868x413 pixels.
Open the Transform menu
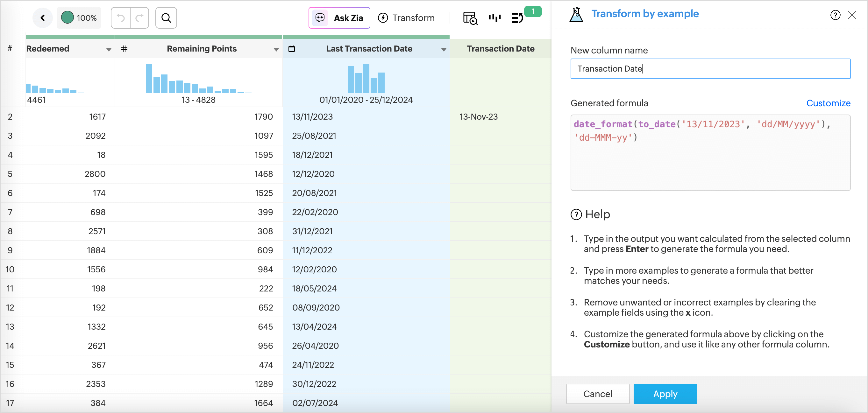point(406,18)
